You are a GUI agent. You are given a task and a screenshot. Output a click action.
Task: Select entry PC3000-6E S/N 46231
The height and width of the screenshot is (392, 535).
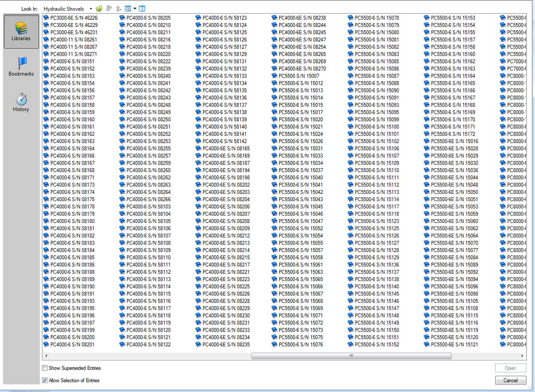click(x=71, y=33)
